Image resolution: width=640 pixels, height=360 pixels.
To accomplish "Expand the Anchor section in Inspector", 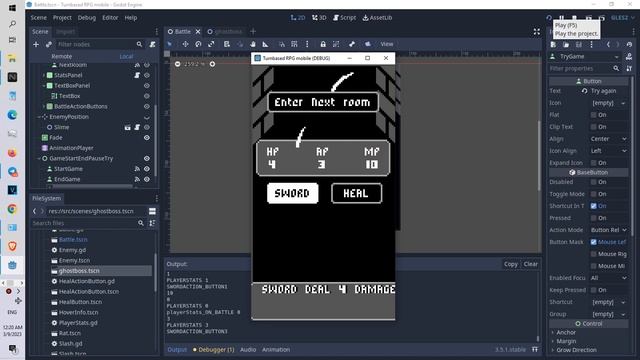I will [553, 332].
